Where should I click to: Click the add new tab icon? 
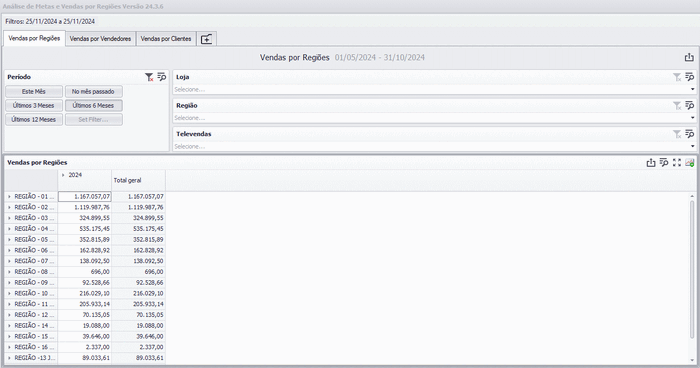tap(206, 39)
